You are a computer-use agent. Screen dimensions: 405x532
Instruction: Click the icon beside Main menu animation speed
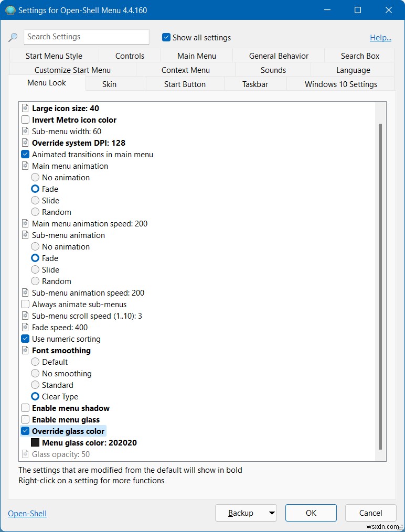point(25,224)
